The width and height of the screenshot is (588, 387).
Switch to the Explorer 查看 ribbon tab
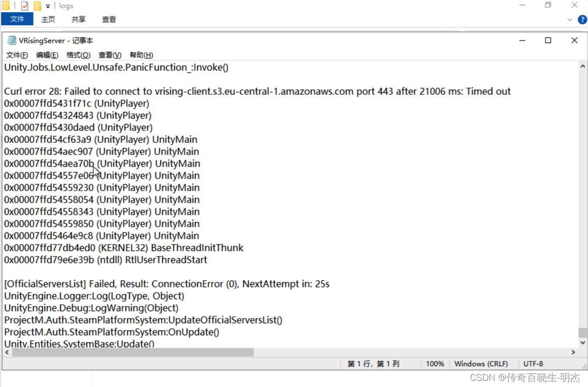pos(109,19)
